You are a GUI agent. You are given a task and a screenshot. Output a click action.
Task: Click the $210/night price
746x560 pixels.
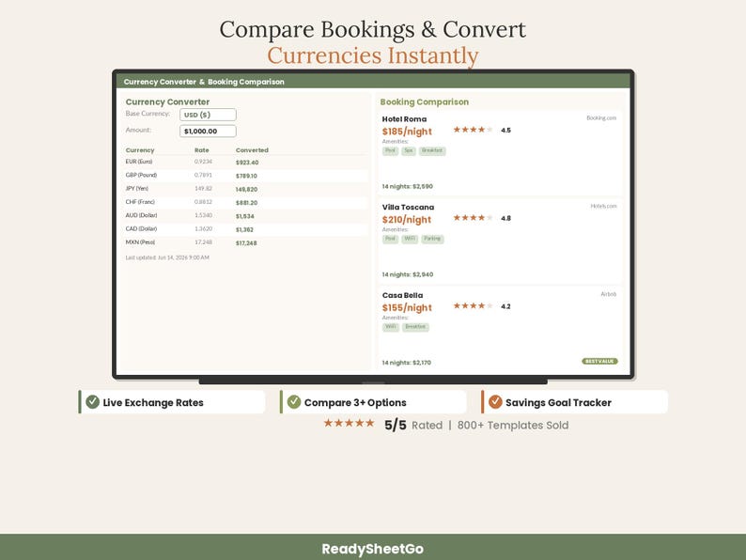click(406, 219)
